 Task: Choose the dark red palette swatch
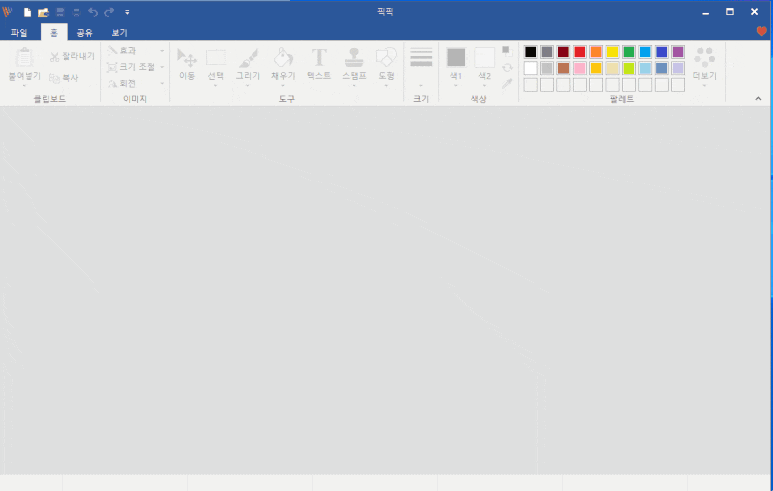tap(563, 52)
